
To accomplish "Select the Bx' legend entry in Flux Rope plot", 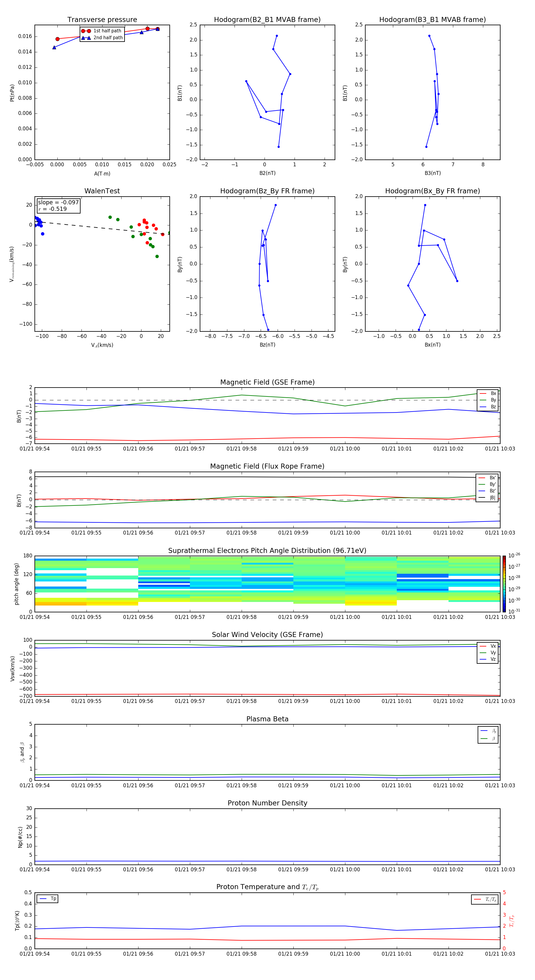I will point(487,478).
